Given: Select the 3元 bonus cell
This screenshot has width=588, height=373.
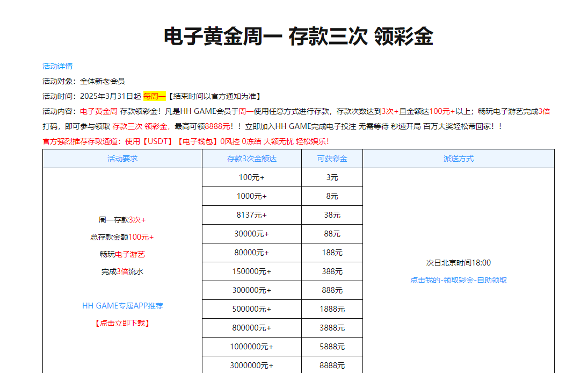Looking at the screenshot, I should 332,177.
